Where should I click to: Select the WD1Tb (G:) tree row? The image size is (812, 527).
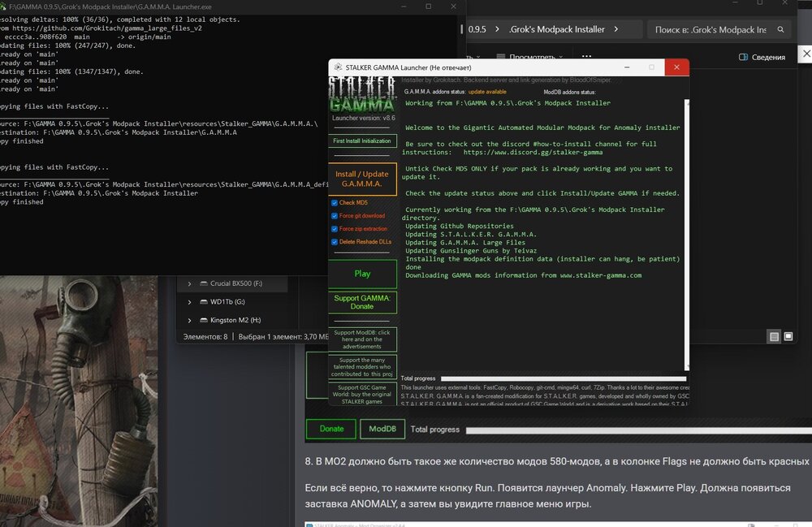coord(232,302)
